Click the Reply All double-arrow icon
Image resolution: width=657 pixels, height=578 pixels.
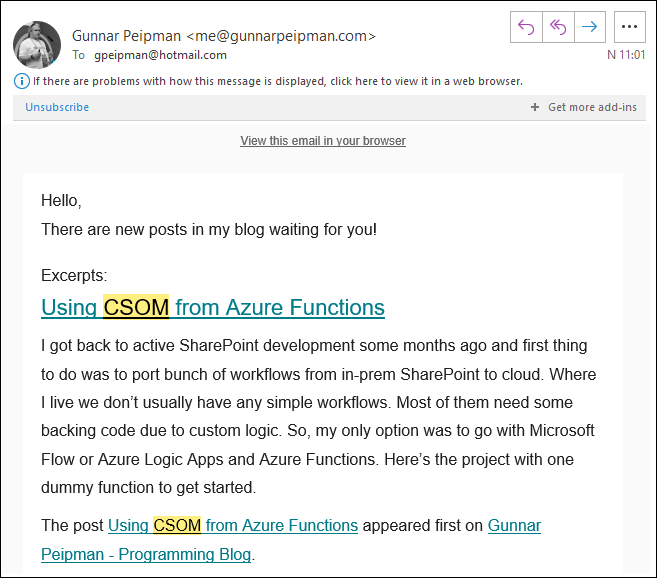pyautogui.click(x=558, y=27)
